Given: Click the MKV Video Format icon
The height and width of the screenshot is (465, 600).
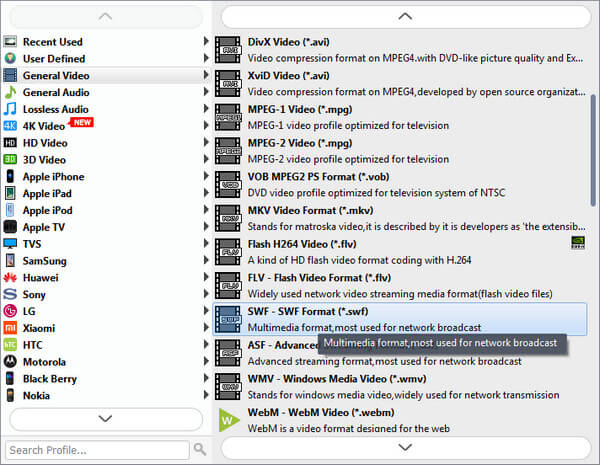Looking at the screenshot, I should tap(229, 217).
